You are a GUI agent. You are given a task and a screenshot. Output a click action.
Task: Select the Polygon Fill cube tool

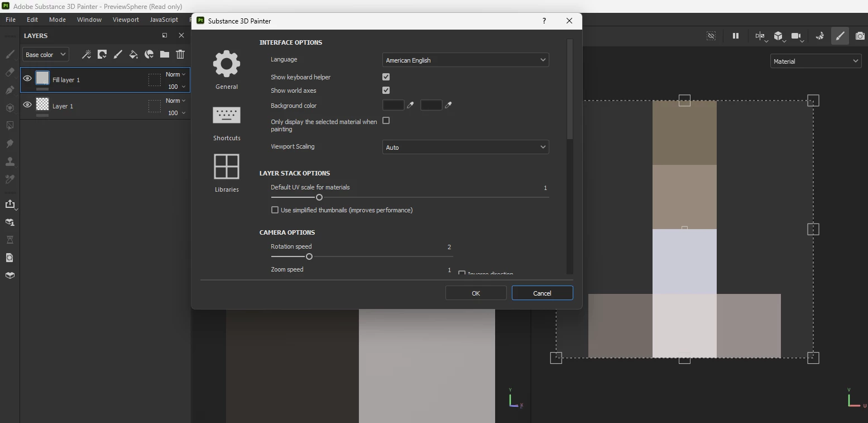click(x=9, y=108)
